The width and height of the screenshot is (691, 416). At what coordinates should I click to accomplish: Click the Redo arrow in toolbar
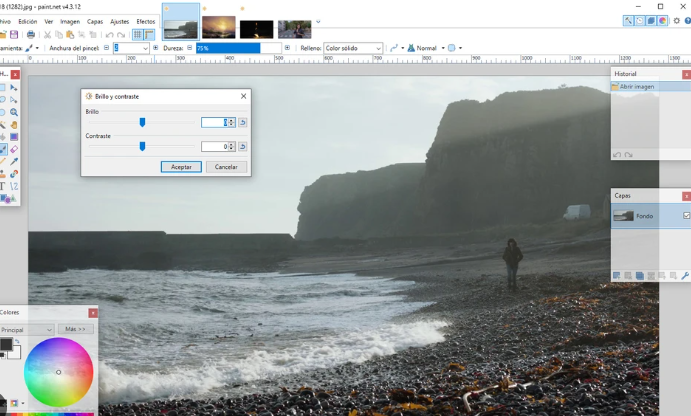click(121, 35)
